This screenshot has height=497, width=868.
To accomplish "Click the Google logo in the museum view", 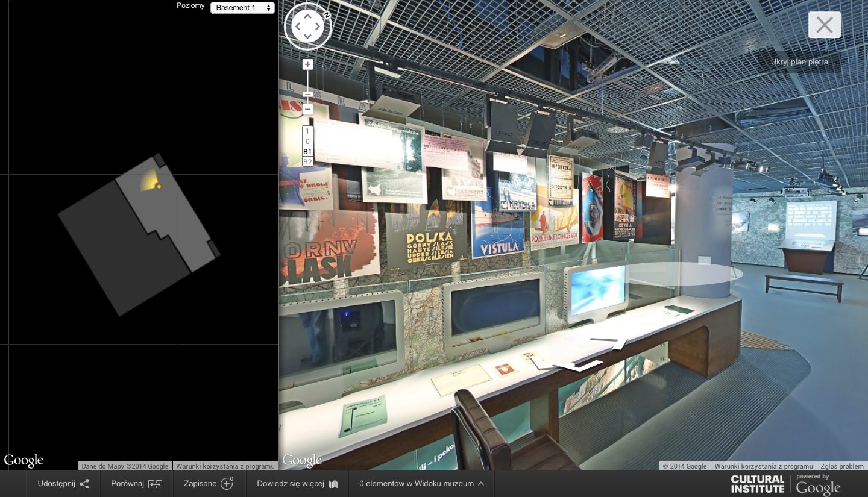I will point(302,461).
